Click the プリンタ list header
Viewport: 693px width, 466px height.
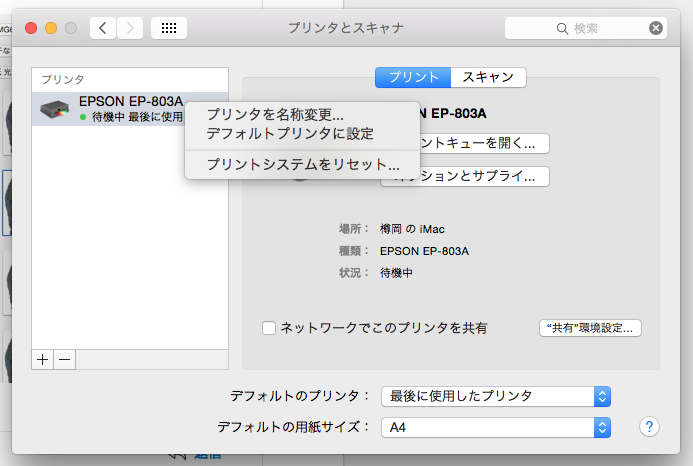(63, 80)
